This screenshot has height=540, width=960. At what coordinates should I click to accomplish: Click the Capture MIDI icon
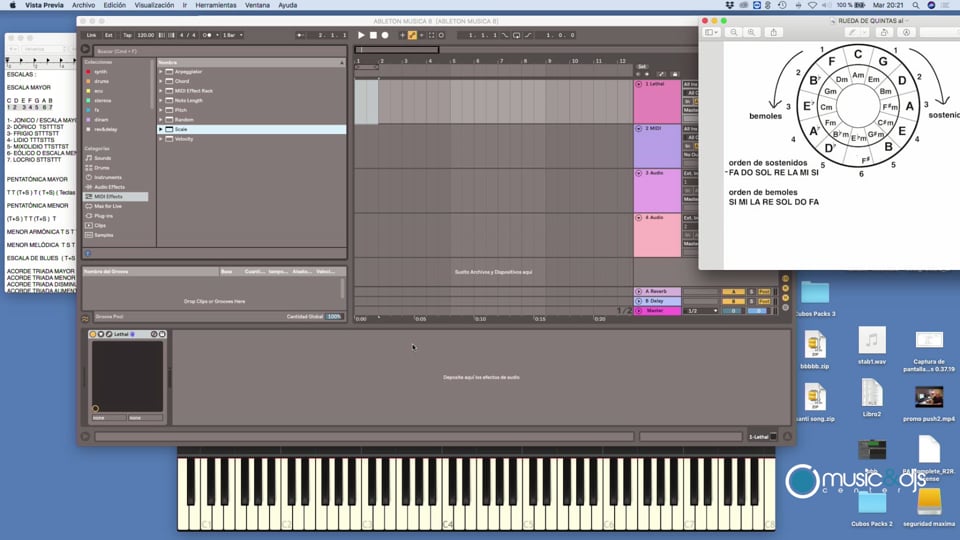(x=432, y=36)
